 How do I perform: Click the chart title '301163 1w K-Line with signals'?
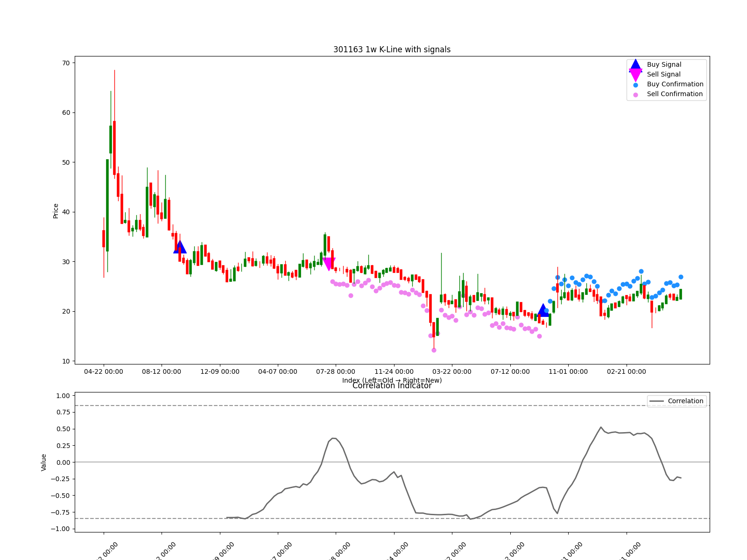tap(392, 49)
